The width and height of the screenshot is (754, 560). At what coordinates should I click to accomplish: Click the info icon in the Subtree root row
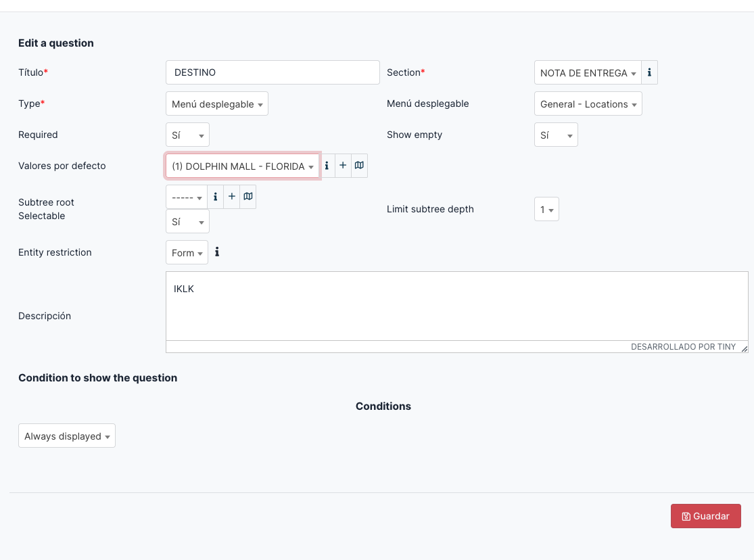click(x=216, y=196)
